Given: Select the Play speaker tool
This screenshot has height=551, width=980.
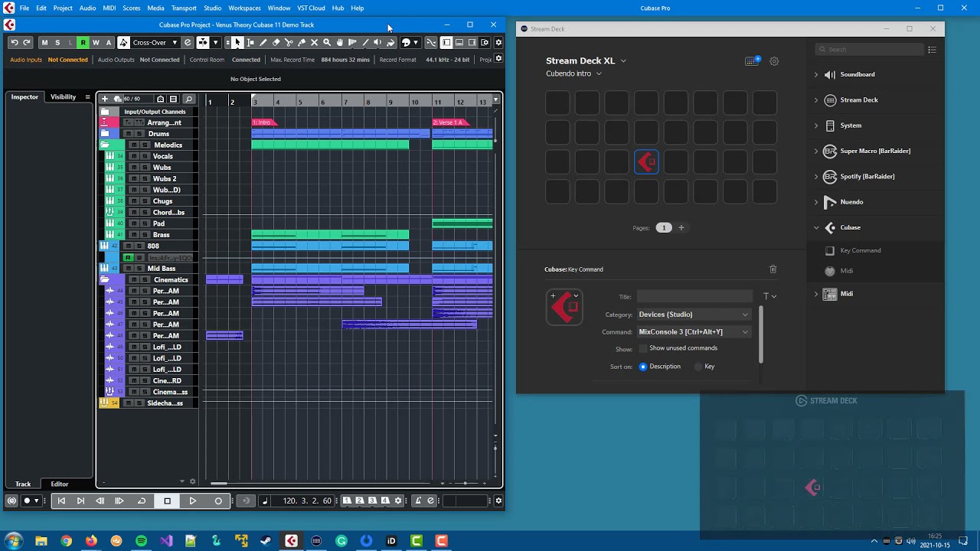Looking at the screenshot, I should pos(377,43).
